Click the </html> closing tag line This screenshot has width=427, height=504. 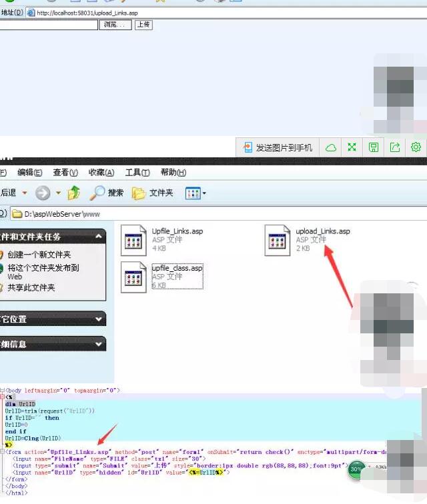pos(17,493)
